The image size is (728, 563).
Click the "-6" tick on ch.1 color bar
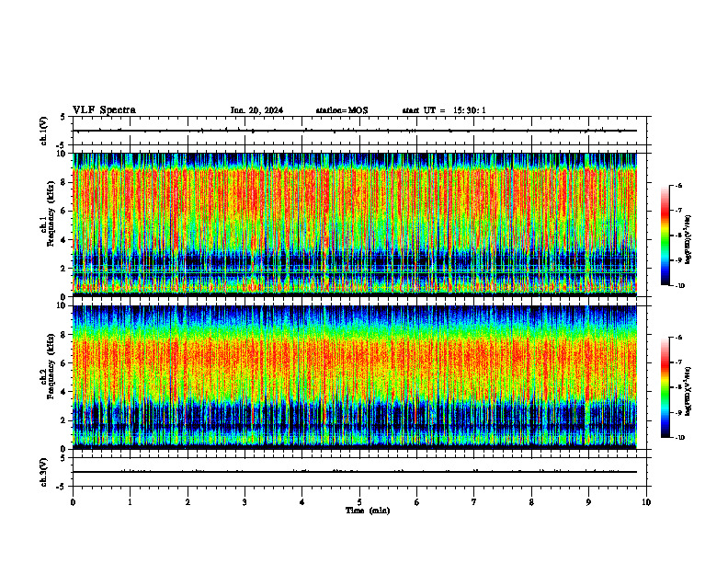pos(679,185)
